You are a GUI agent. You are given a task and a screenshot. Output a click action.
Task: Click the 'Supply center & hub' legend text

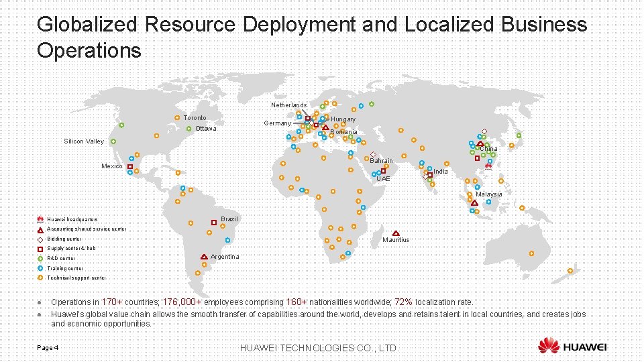71,248
